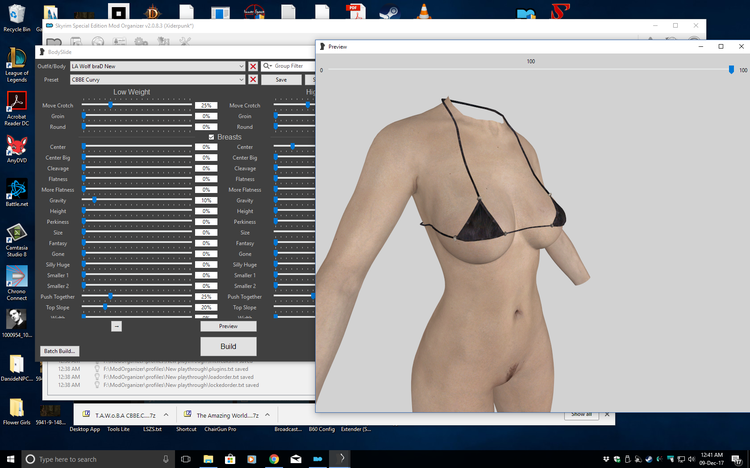This screenshot has width=750, height=468.
Task: Click the Low Weight Move Crotch slider
Action: click(137, 105)
